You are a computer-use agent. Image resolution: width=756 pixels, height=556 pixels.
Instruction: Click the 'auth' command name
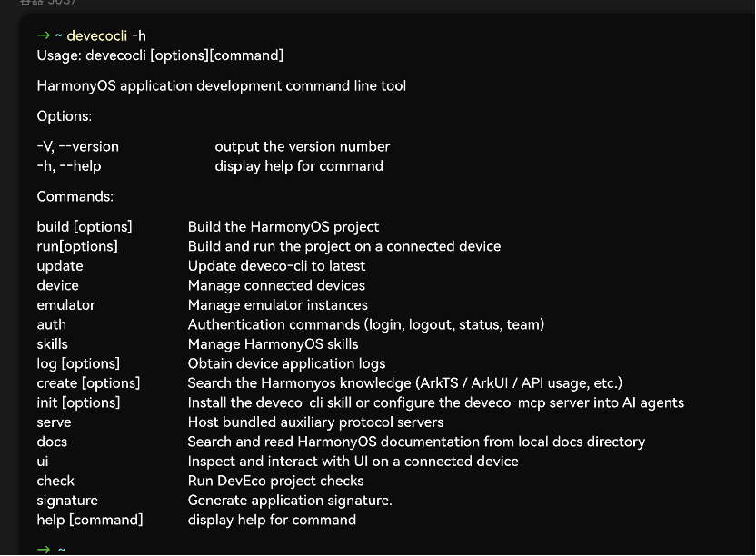point(51,324)
